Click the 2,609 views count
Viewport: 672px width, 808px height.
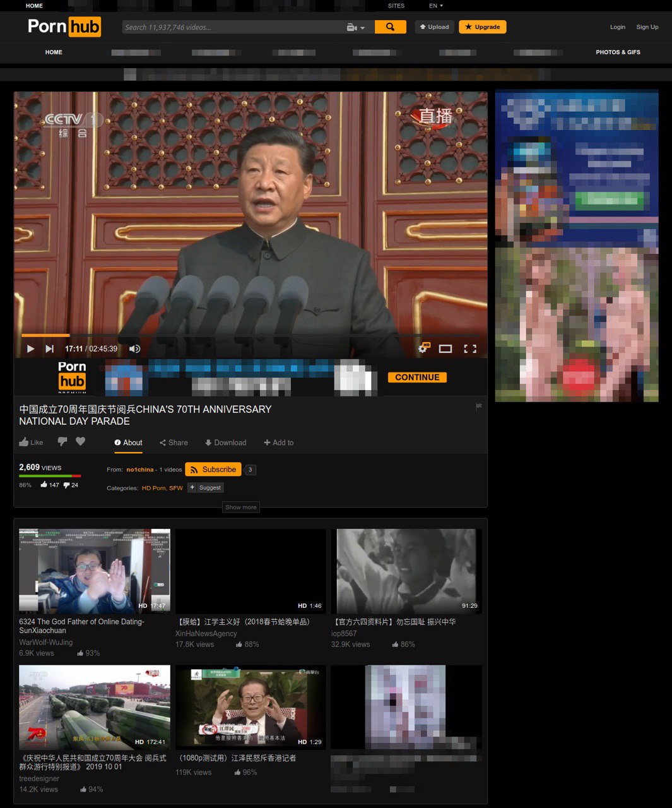point(40,468)
